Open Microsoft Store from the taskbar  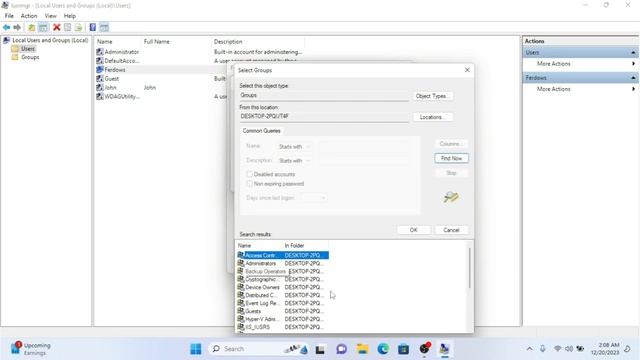(404, 349)
